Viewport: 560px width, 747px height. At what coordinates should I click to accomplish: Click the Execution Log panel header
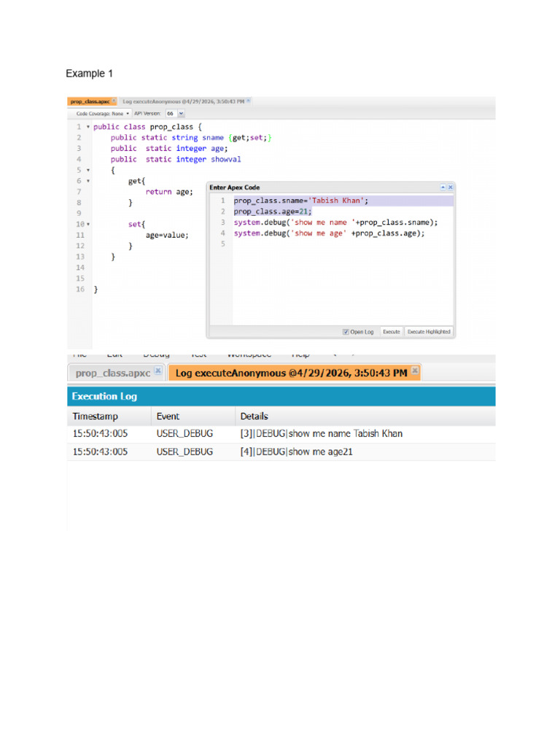(281, 396)
